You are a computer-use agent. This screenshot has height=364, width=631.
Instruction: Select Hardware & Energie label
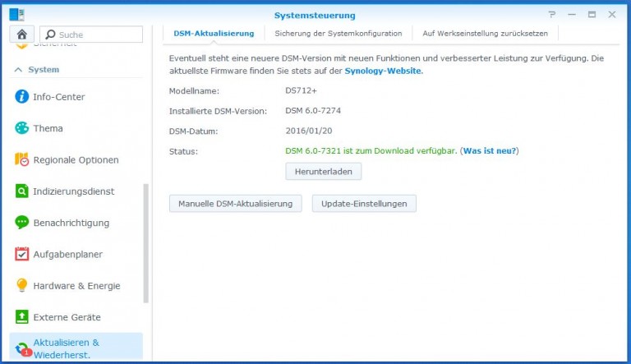(77, 286)
